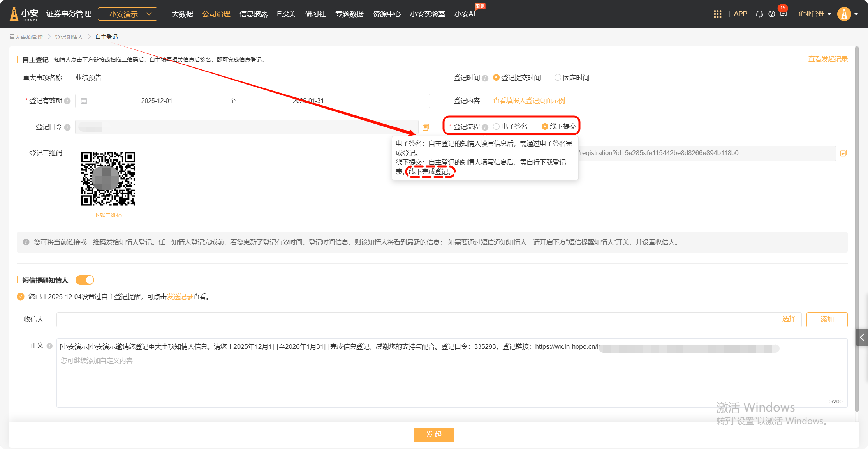
Task: Copy the registration password with copy icon
Action: (426, 127)
